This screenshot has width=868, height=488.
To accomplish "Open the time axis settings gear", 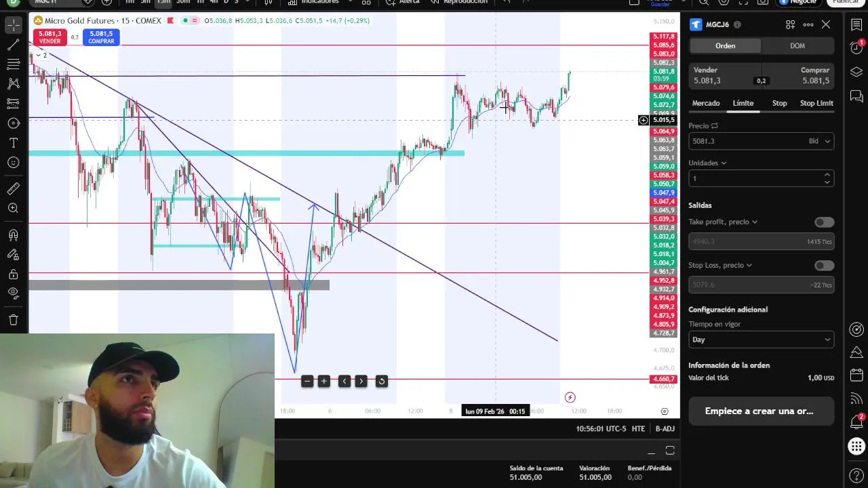I will coord(665,411).
